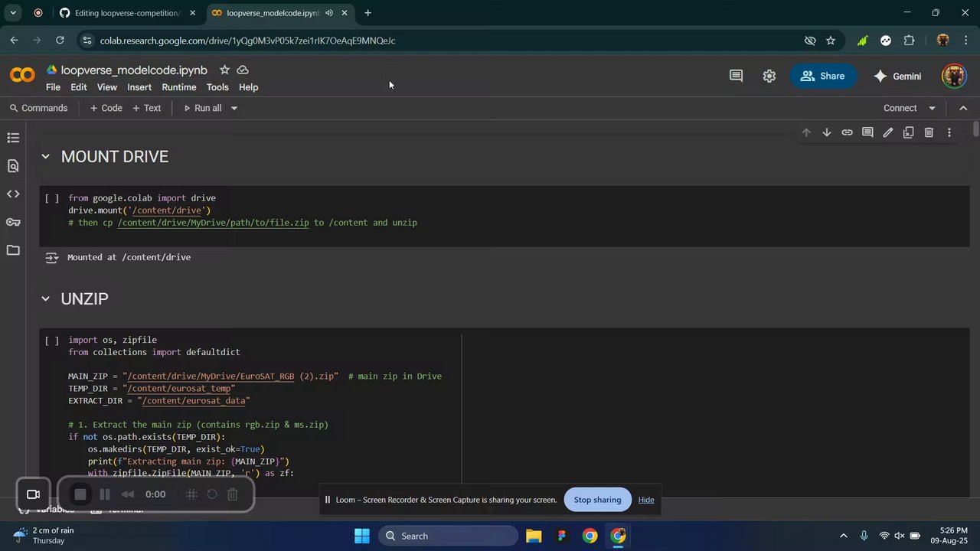This screenshot has height=551, width=980.
Task: Open the Insert menu
Action: point(139,87)
